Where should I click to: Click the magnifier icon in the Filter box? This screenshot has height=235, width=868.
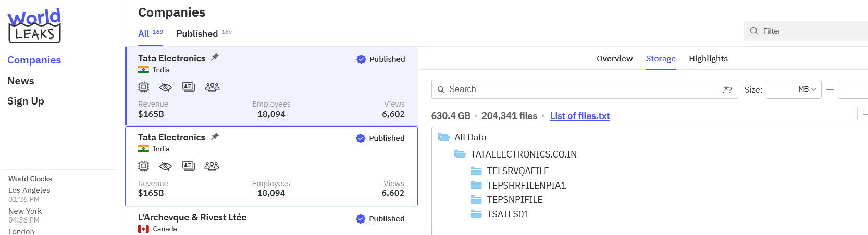754,31
